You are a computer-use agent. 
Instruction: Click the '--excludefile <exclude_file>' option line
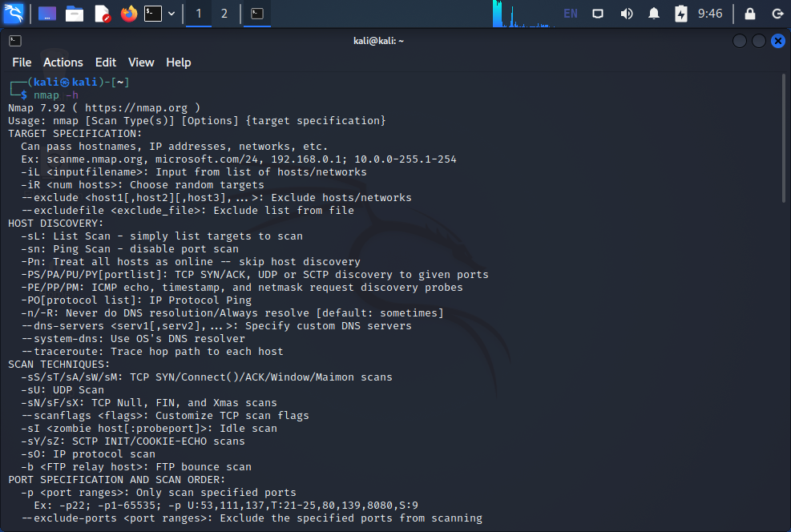tap(188, 210)
